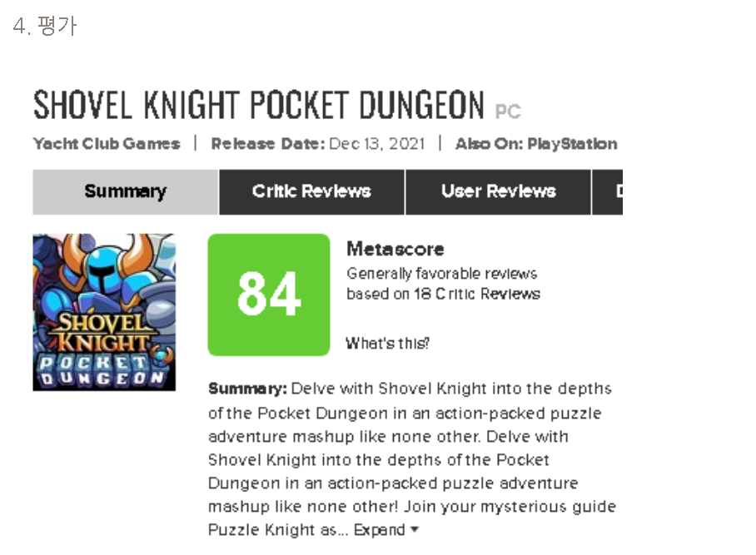The height and width of the screenshot is (555, 756).
Task: Open the 18 Critic Reviews link
Action: 477,294
